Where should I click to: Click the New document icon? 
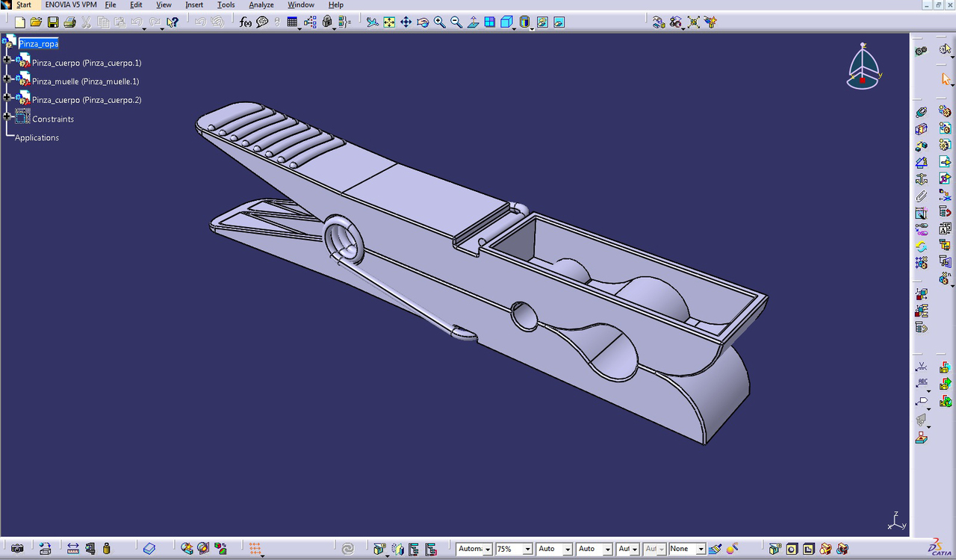pyautogui.click(x=20, y=22)
